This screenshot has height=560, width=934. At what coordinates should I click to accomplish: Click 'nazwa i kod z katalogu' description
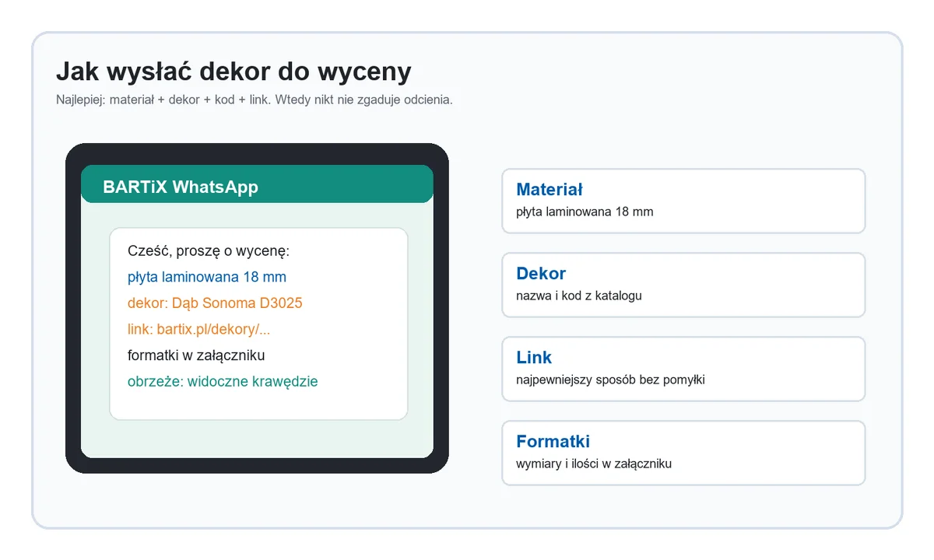[x=579, y=296]
